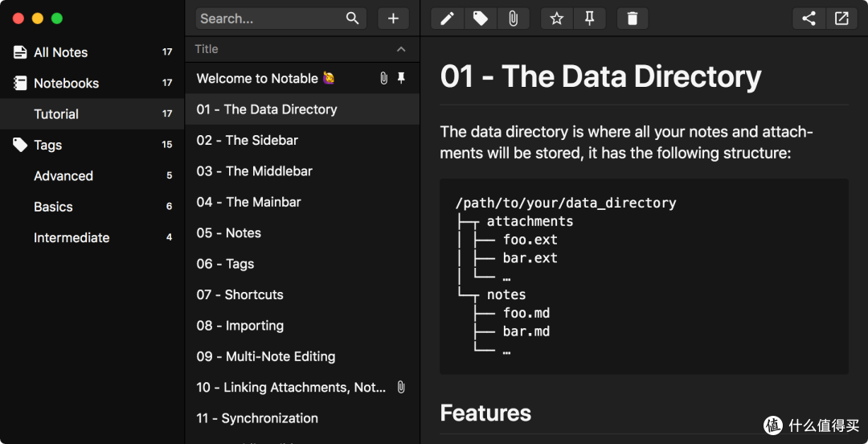The height and width of the screenshot is (444, 868).
Task: Filter by the Advanced tag
Action: pos(92,175)
